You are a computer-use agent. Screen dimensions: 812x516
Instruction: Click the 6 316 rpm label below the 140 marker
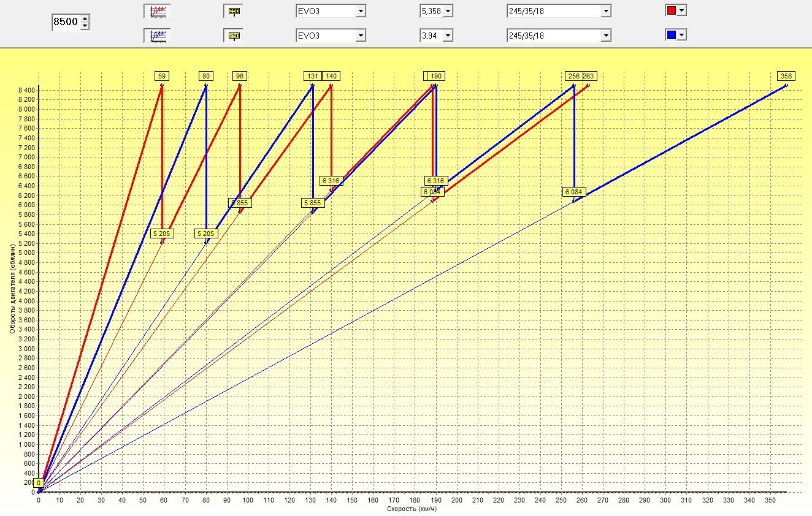coord(331,181)
